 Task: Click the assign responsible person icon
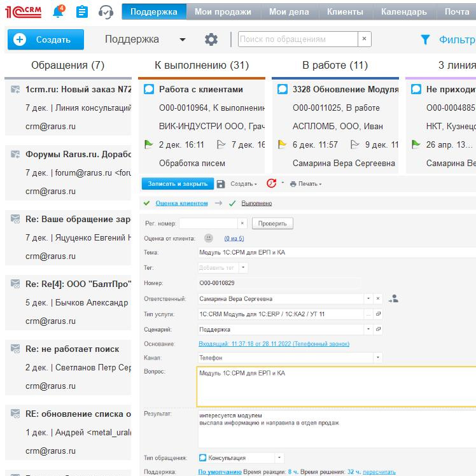click(x=393, y=298)
